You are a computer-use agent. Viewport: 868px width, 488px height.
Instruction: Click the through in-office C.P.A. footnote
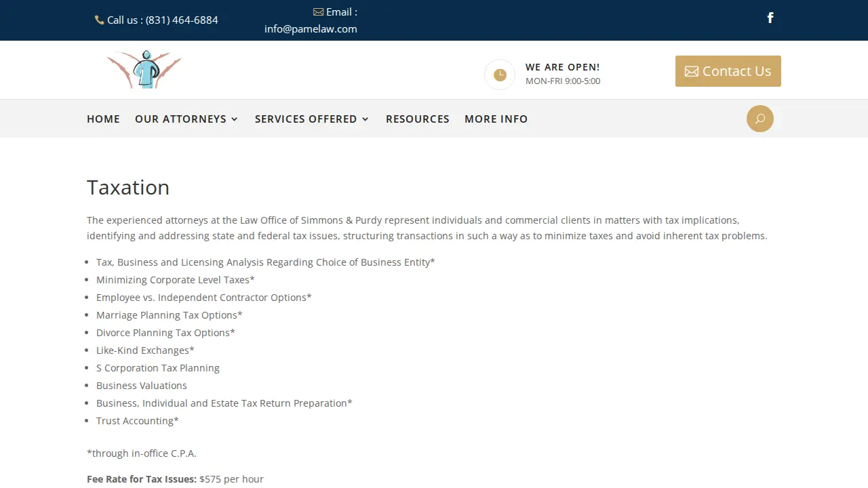[x=142, y=453]
